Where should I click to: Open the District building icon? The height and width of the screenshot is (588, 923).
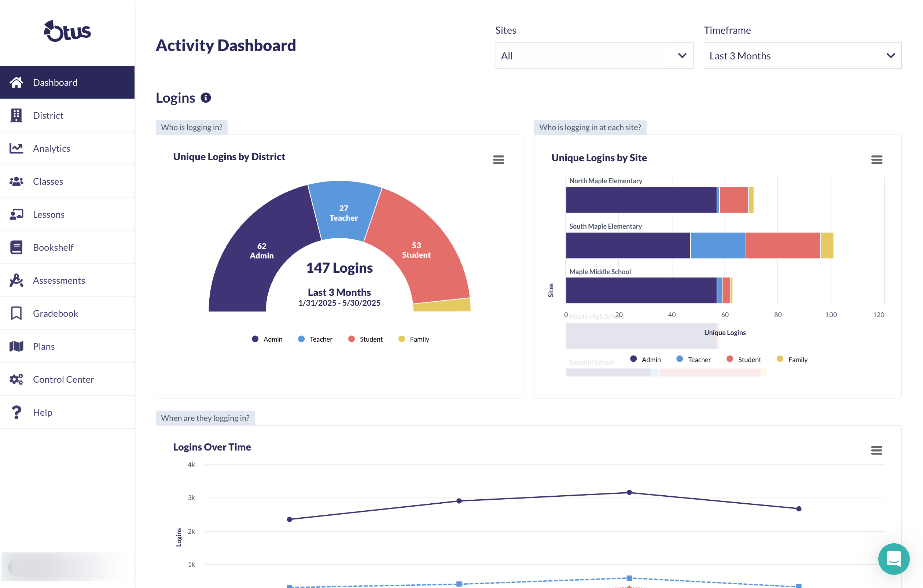point(16,115)
